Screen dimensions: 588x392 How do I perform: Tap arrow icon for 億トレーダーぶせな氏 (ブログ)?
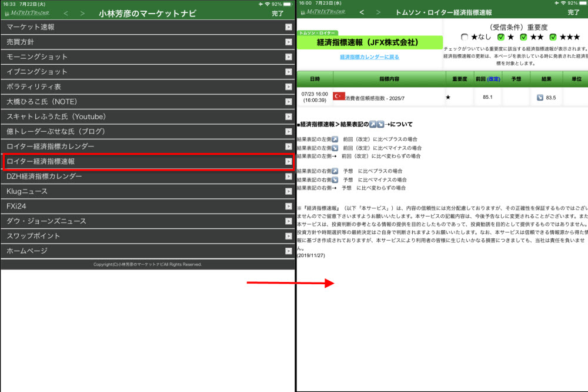(288, 131)
